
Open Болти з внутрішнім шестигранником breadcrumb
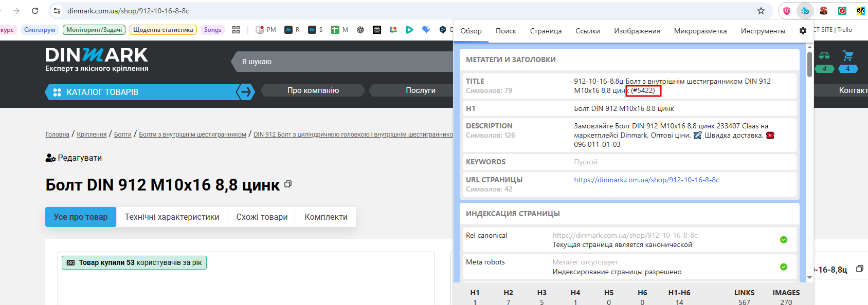[192, 135]
